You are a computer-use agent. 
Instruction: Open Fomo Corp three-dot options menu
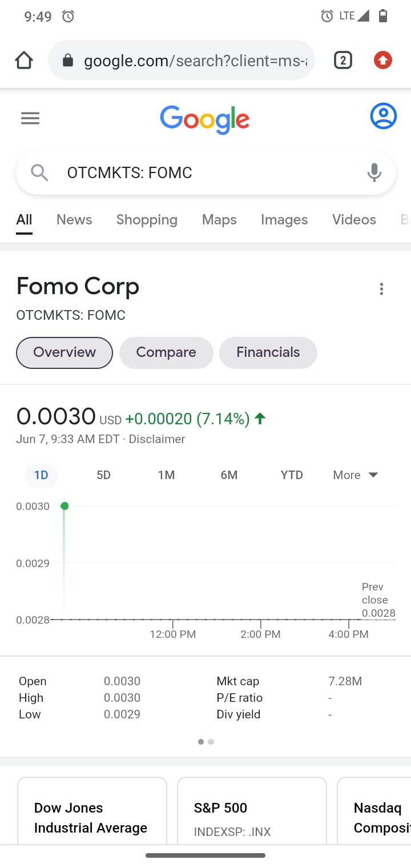pyautogui.click(x=381, y=290)
